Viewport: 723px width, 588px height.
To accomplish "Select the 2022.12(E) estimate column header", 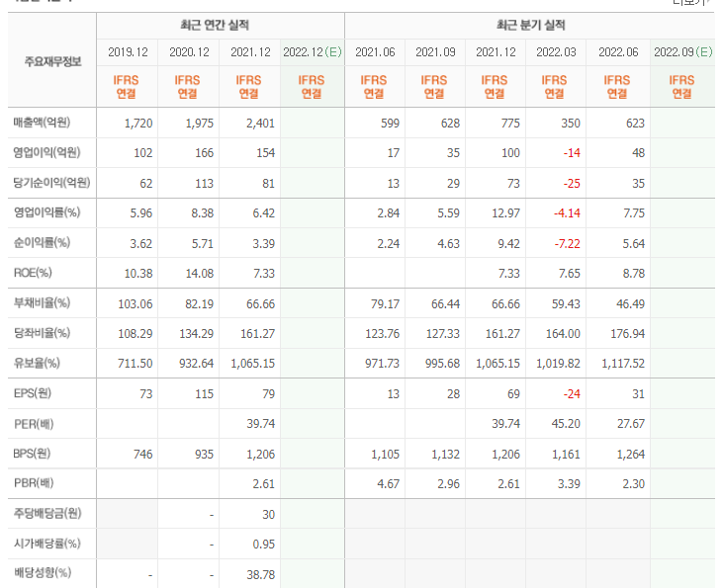I will click(313, 52).
